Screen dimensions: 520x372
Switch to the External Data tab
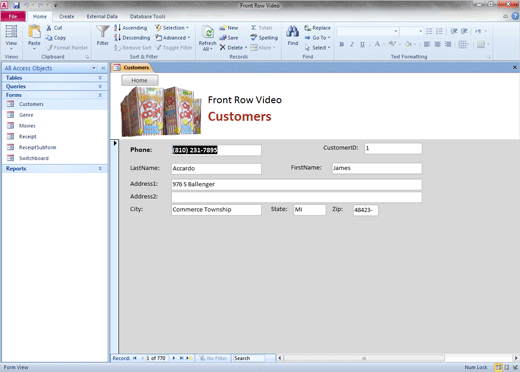point(102,16)
